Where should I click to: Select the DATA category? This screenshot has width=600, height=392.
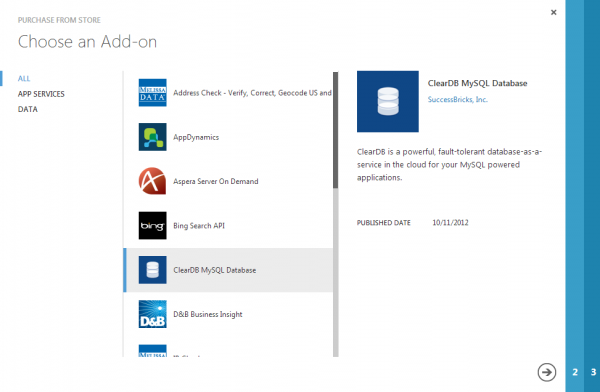coord(28,109)
